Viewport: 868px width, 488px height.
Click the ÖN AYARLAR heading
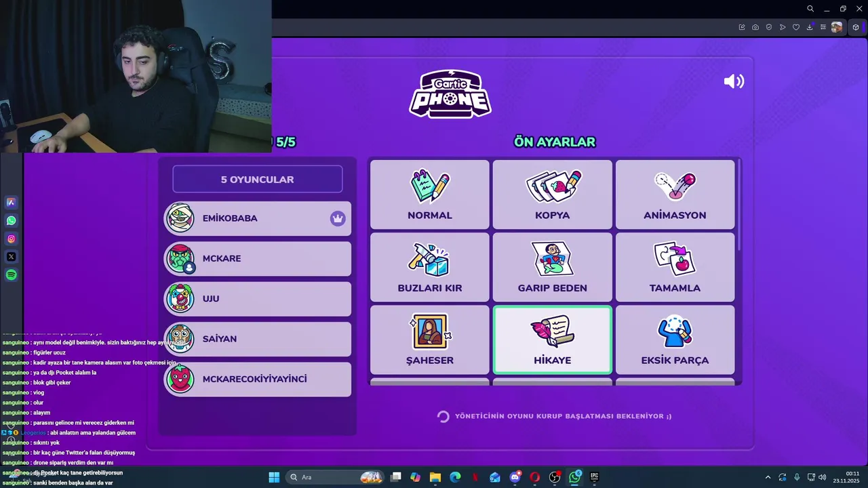coord(555,142)
